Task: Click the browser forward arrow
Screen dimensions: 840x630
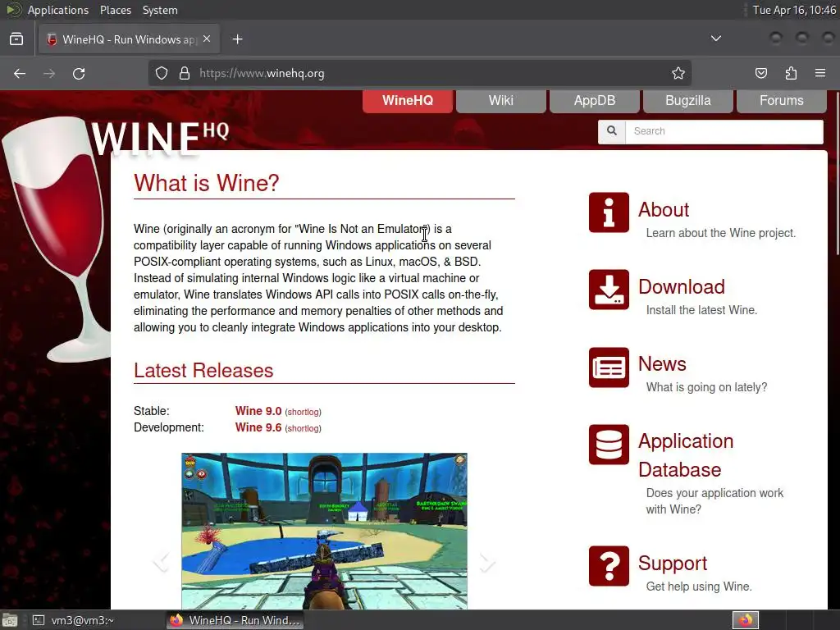Action: [x=48, y=73]
